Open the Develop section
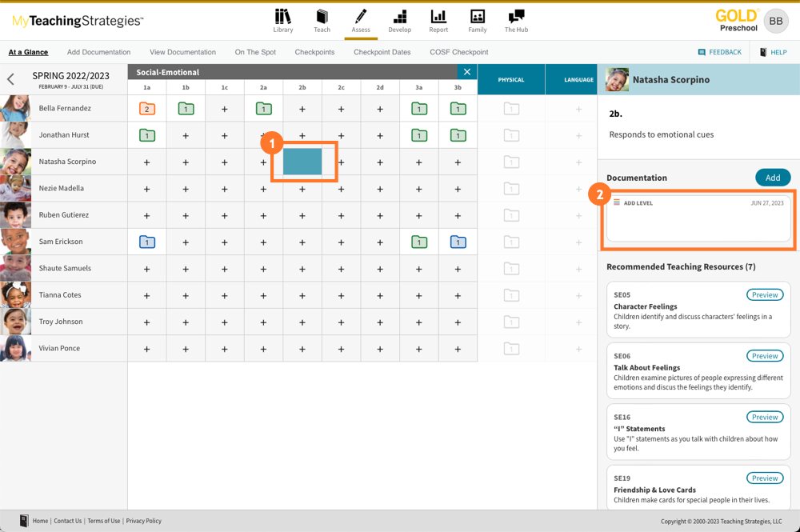This screenshot has height=532, width=800. 399,21
